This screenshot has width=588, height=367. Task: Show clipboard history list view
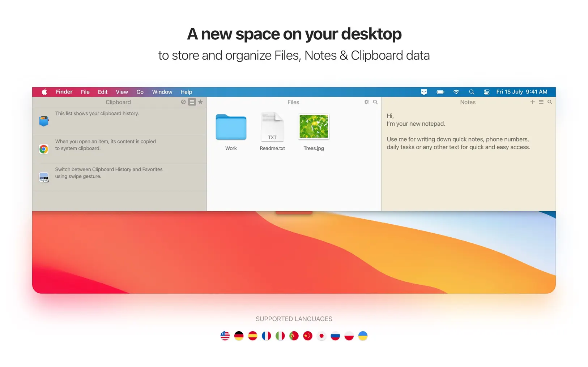click(192, 102)
